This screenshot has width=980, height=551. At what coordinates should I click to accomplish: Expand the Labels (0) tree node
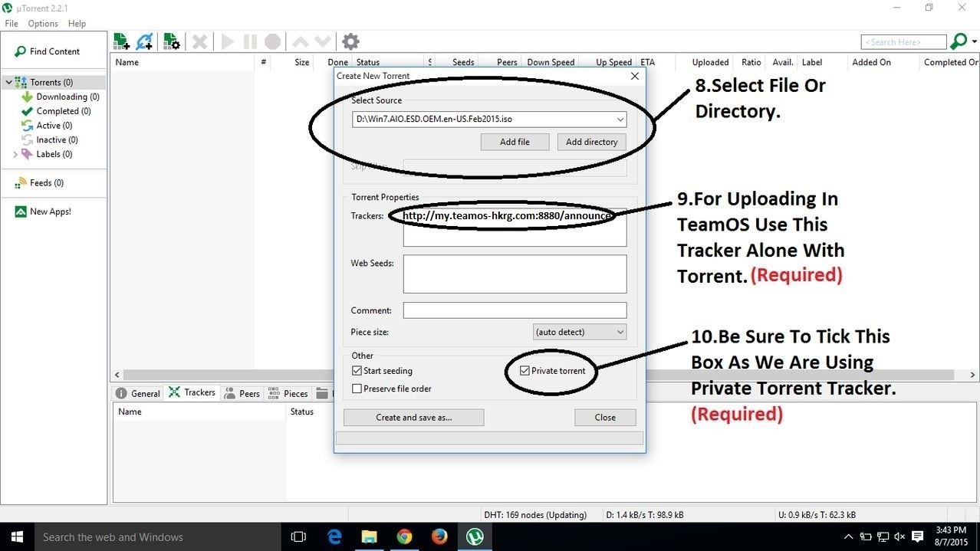coord(15,154)
